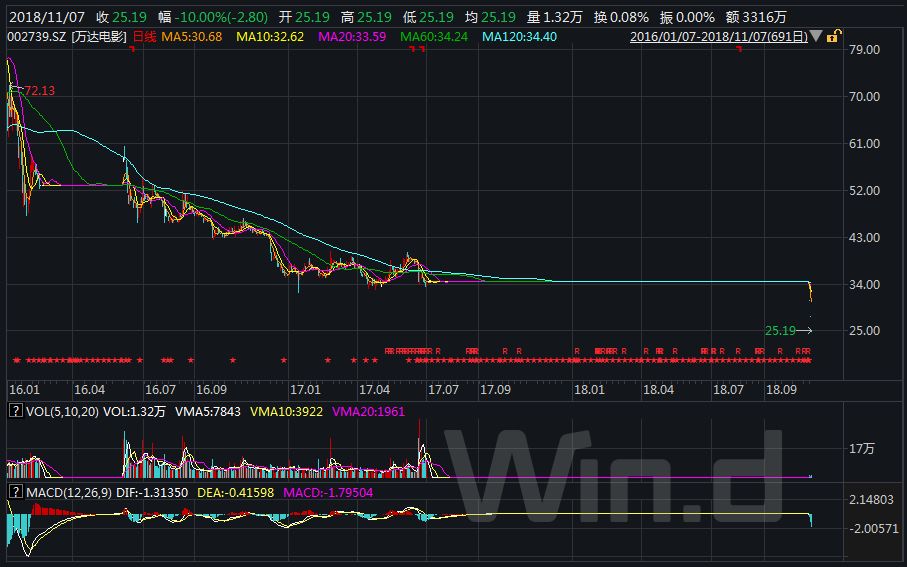Click the help icon next to VOL(5,10,20)
This screenshot has width=907, height=567.
[14, 411]
